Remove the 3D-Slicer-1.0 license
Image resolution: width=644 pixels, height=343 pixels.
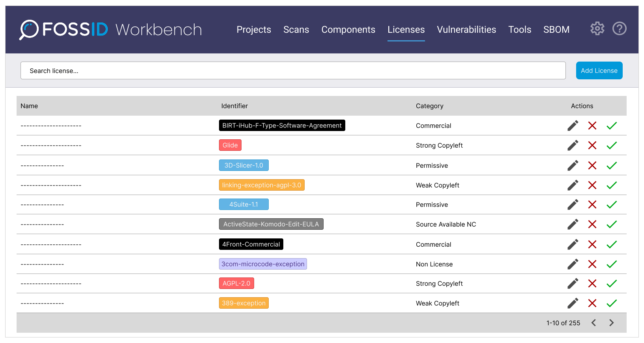tap(592, 165)
